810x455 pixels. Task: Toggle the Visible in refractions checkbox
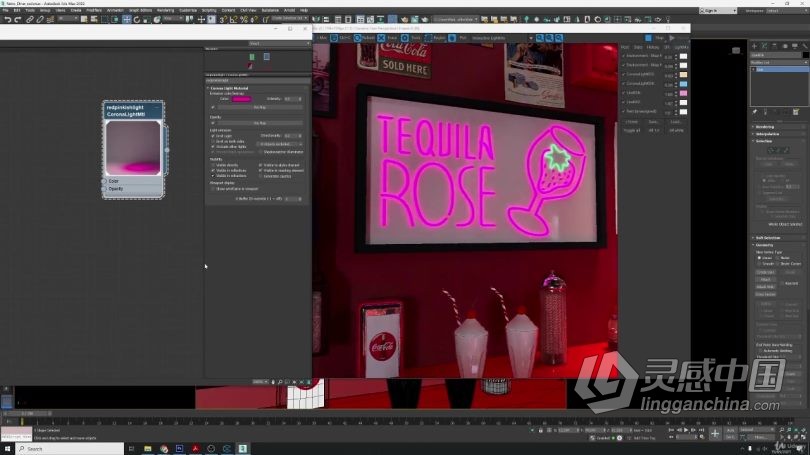pos(213,176)
